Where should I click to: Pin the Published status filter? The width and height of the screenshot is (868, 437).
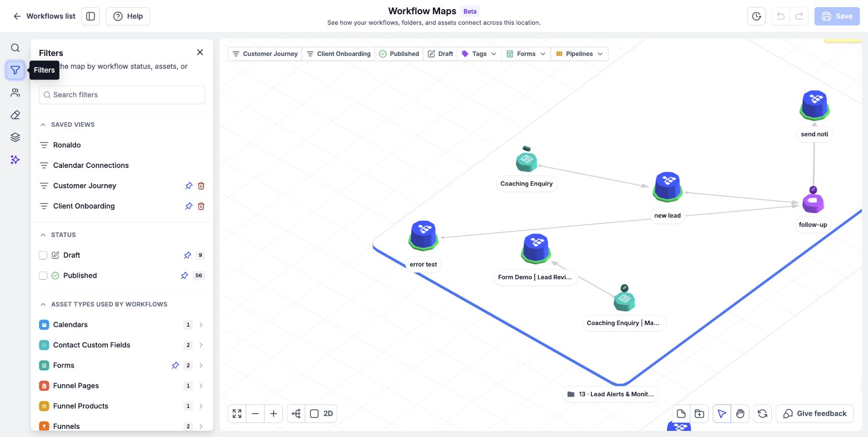[185, 276]
